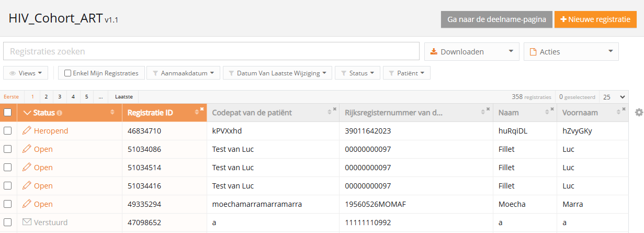The width and height of the screenshot is (644, 233).
Task: Click the envelope icon on the Verstuurd row
Action: pos(27,223)
